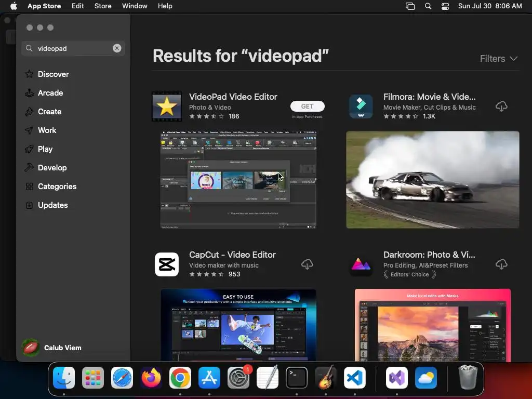This screenshot has height=399, width=532.
Task: Launch Finder from the Dock
Action: pos(64,378)
